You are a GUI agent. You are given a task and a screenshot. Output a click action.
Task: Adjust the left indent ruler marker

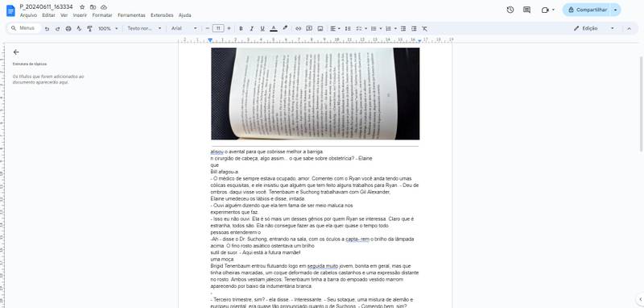[210, 40]
